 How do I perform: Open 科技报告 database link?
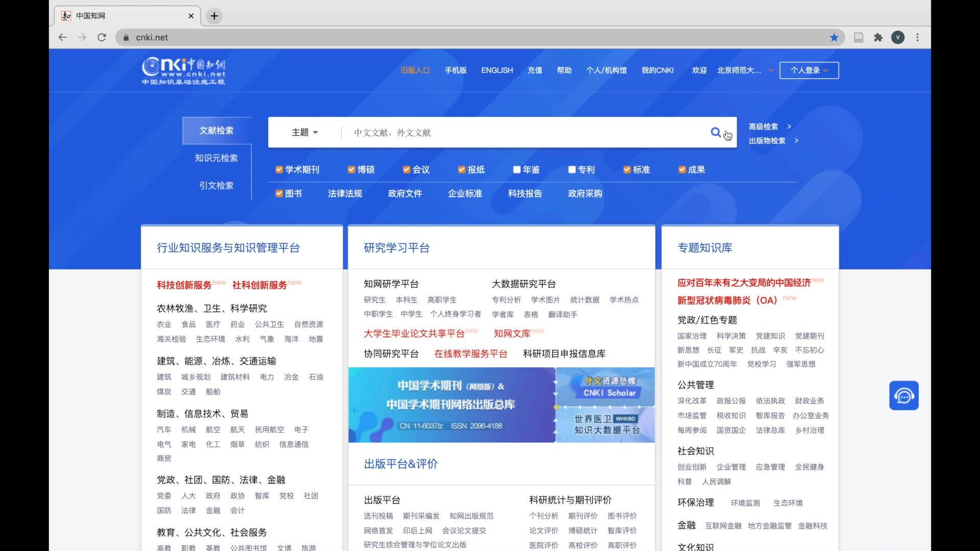click(x=525, y=193)
